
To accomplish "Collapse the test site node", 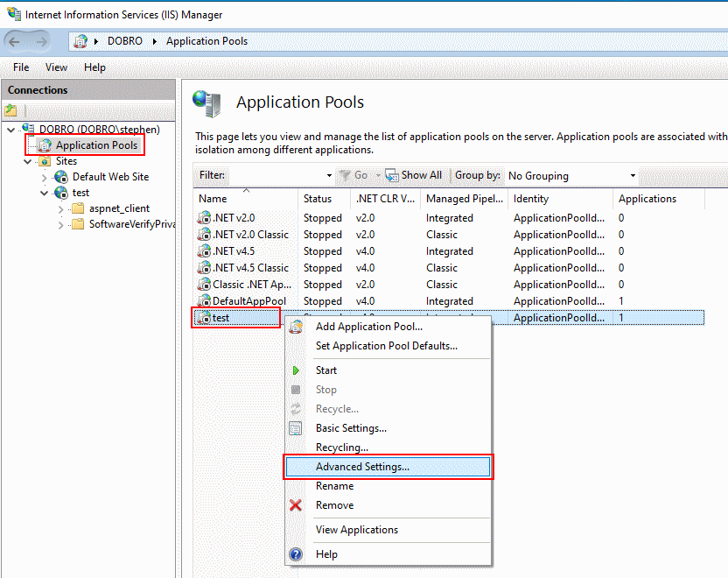I will click(44, 194).
